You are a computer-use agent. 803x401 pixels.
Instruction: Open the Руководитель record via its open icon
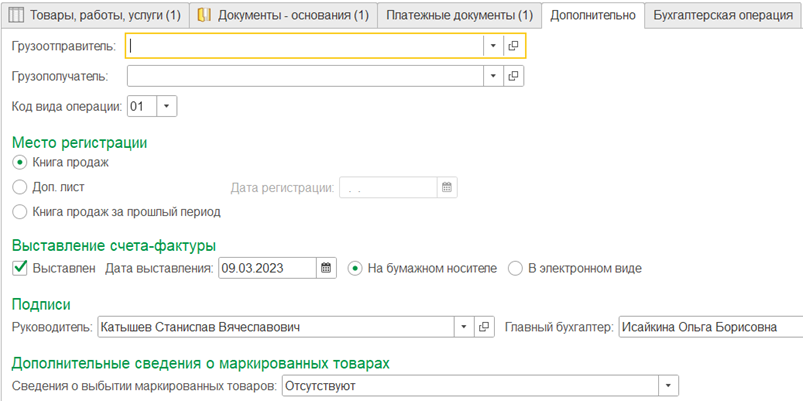(x=484, y=327)
